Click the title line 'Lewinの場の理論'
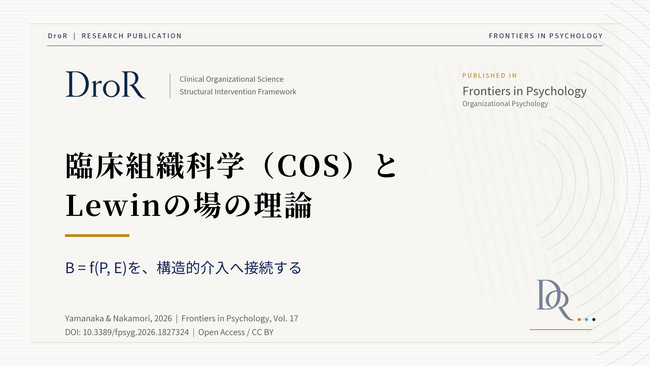Viewport: 650px width, 366px height. coord(189,206)
